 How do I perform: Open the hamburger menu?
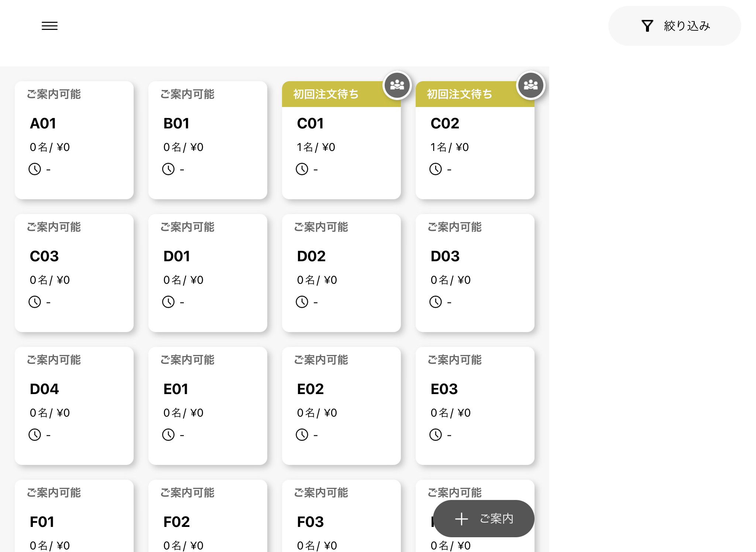click(x=49, y=26)
